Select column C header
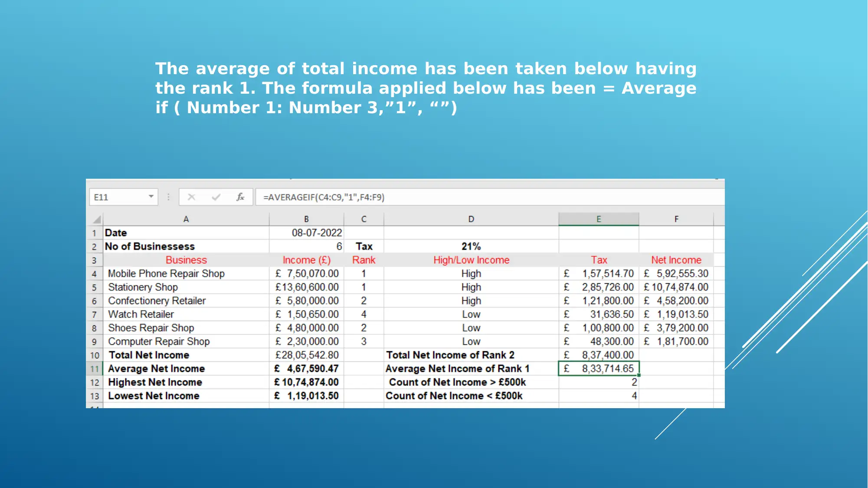 pyautogui.click(x=364, y=219)
